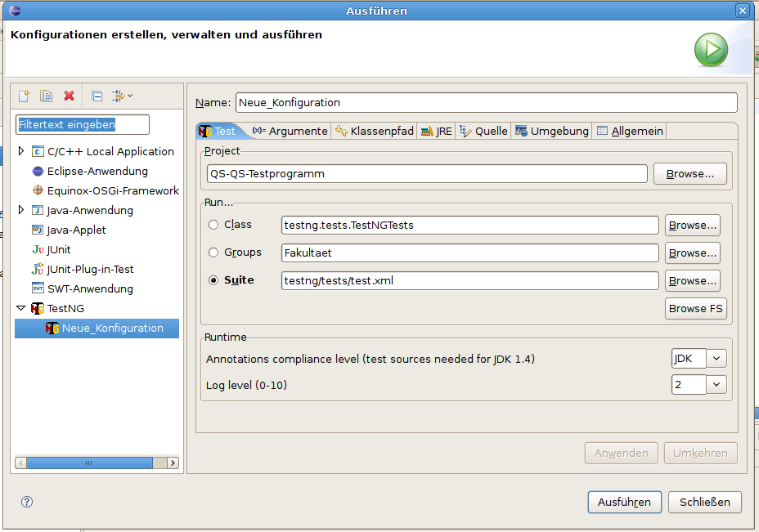
Task: Switch to the Argumente tab
Action: pyautogui.click(x=290, y=131)
